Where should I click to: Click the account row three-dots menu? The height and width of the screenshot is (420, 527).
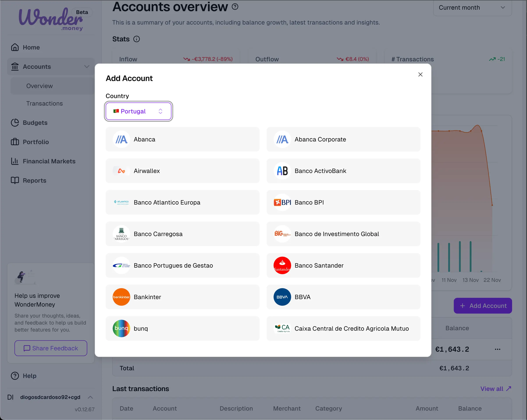(497, 349)
